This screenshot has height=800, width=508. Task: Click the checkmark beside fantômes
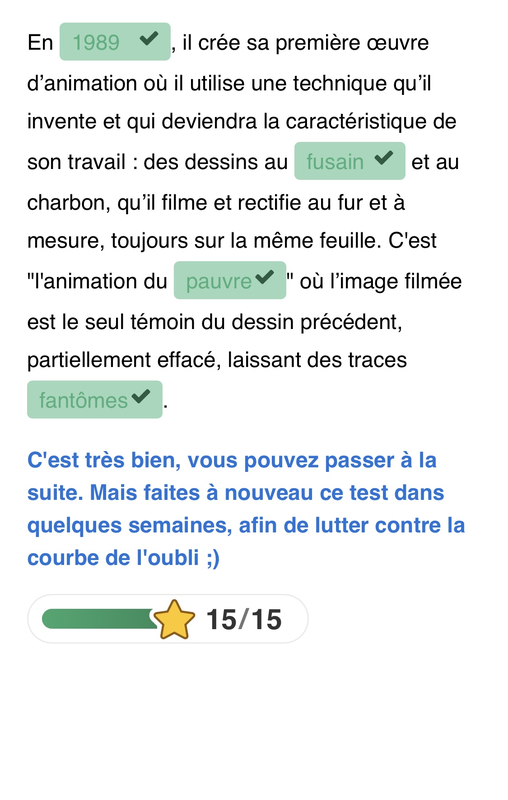click(x=140, y=396)
